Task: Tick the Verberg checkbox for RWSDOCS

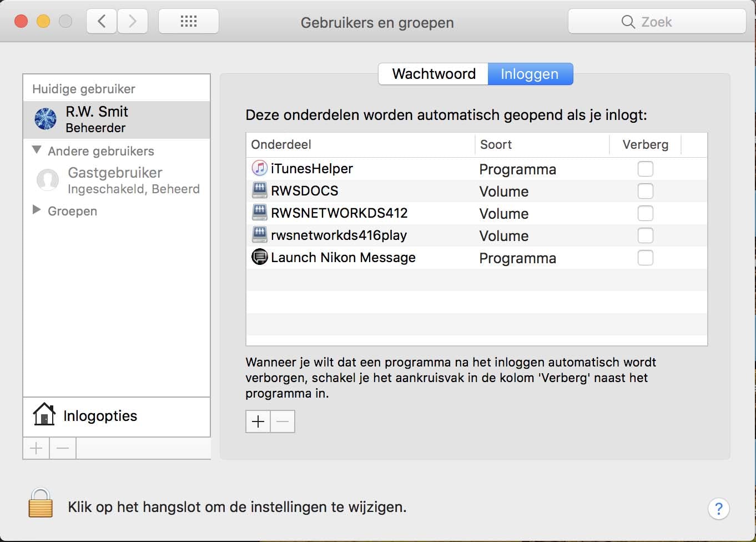Action: (646, 191)
